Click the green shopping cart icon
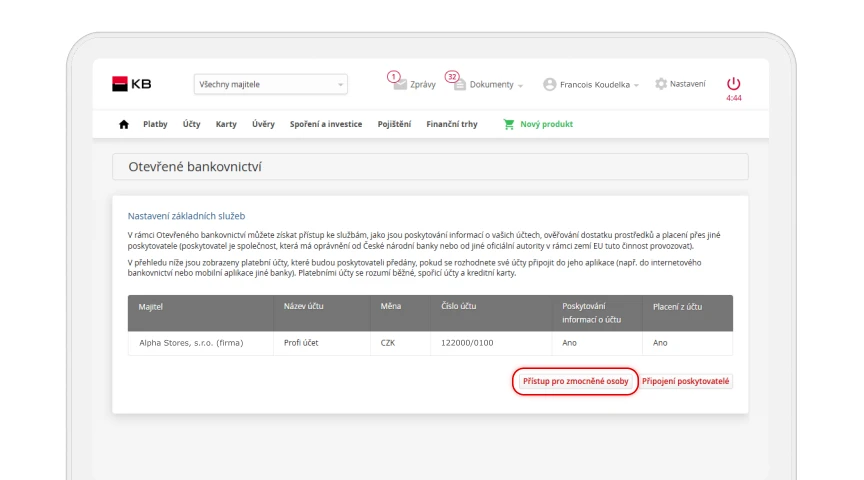Viewport: 864px width, 480px height. pyautogui.click(x=509, y=125)
